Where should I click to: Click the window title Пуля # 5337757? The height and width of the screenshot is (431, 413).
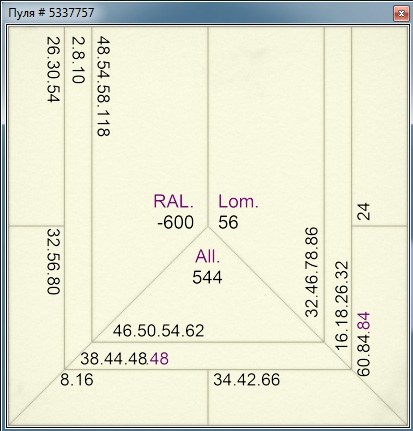(51, 13)
